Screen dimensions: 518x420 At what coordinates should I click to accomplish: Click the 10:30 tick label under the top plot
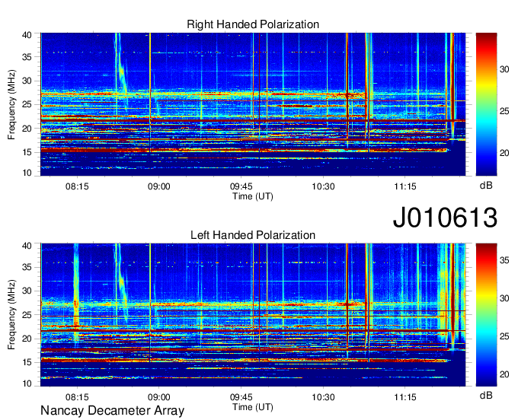click(324, 186)
